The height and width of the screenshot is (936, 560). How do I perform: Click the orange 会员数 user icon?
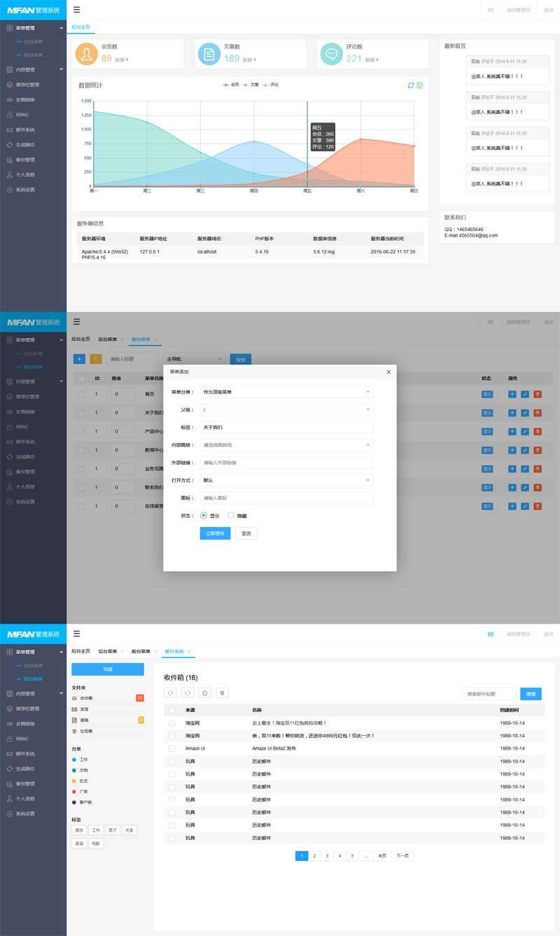tap(87, 54)
